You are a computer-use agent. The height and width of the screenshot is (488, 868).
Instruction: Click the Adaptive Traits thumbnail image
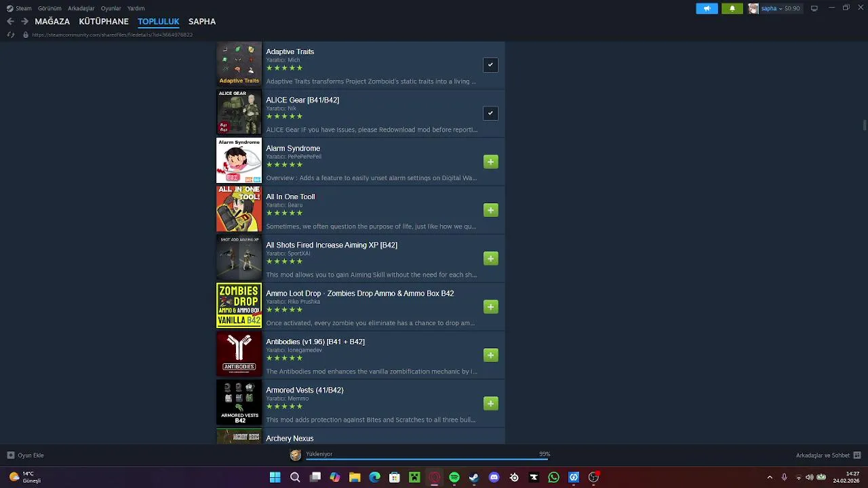[x=239, y=64]
